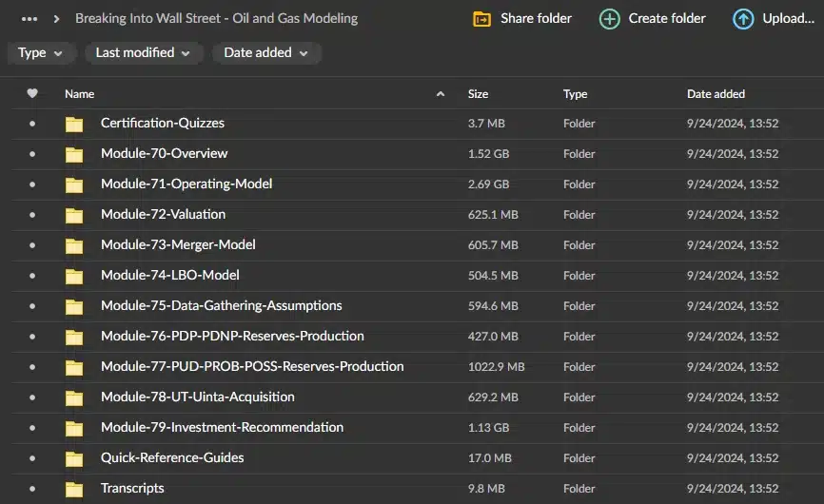Click the Module-71-Operating-Model folder icon
This screenshot has width=824, height=504.
[74, 184]
